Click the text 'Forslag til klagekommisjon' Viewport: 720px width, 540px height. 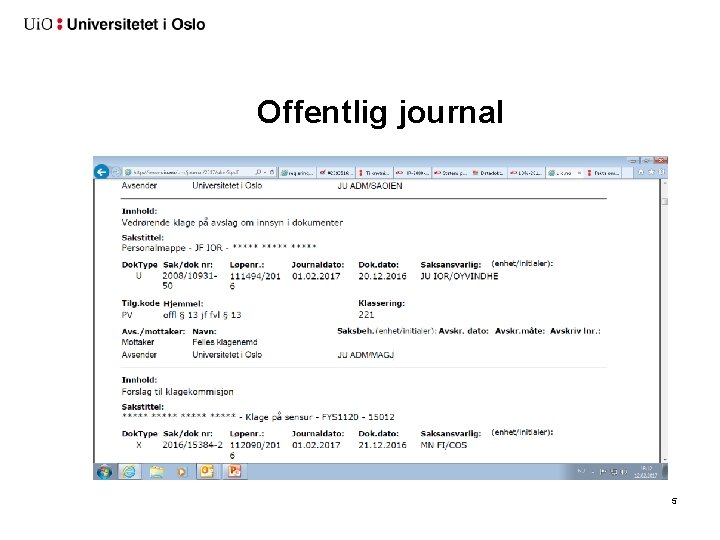177,392
